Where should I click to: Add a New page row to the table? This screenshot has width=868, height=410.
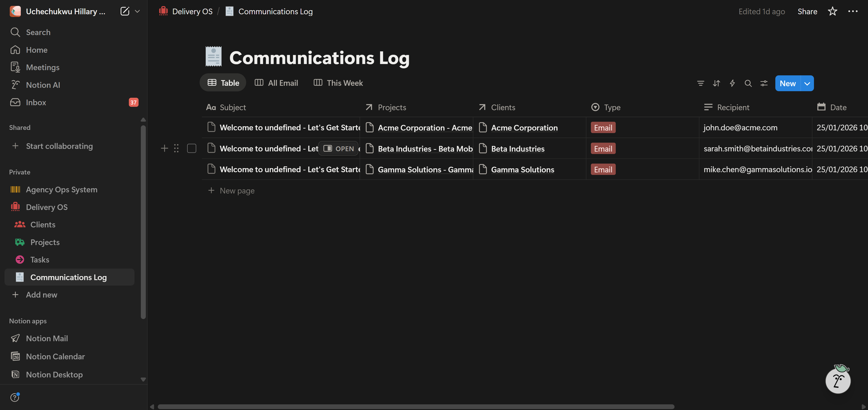point(237,191)
